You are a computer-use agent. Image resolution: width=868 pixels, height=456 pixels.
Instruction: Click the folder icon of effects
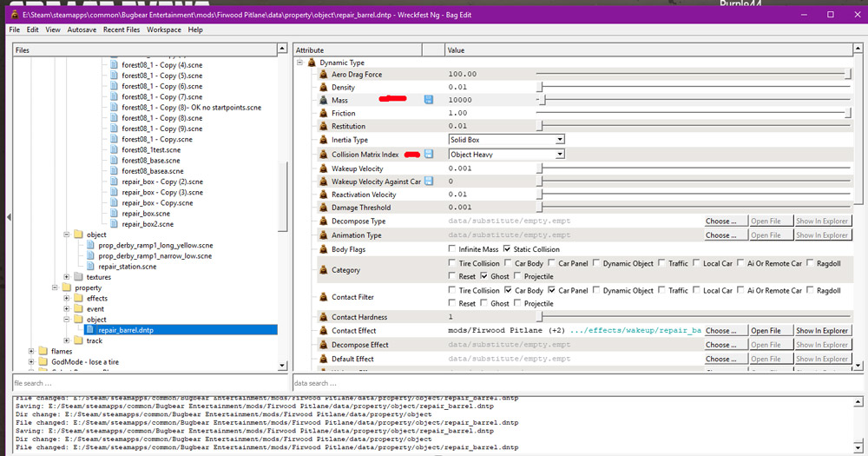(x=79, y=298)
